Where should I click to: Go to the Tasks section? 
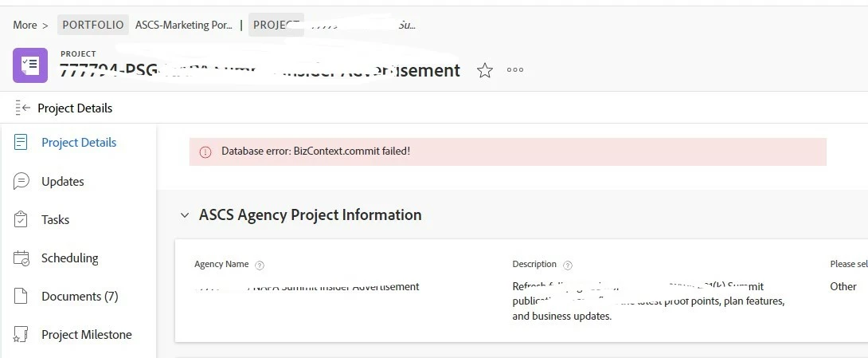(55, 220)
